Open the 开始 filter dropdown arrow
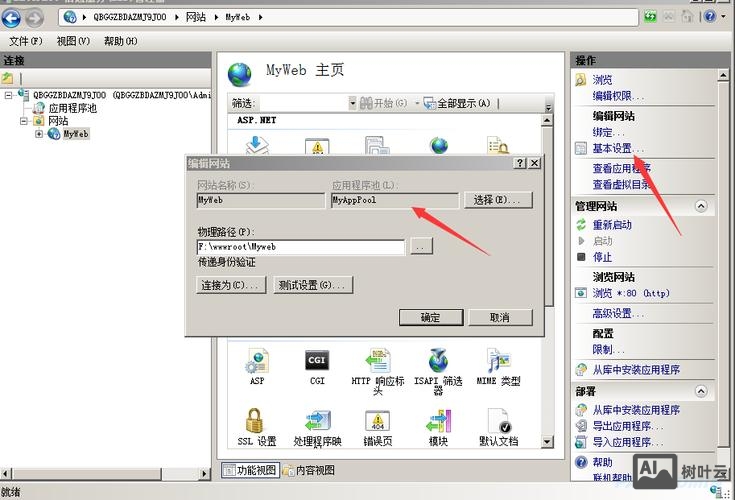The image size is (735, 500). [x=417, y=104]
